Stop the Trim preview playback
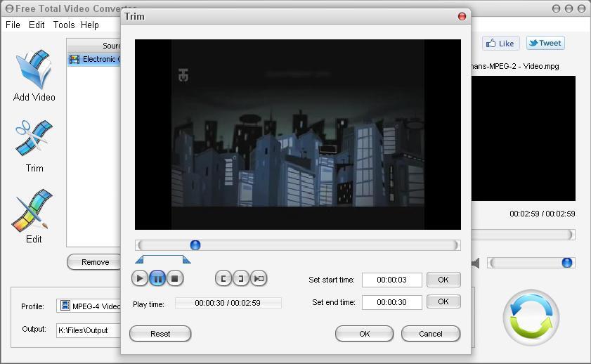591x364 pixels. pos(175,278)
